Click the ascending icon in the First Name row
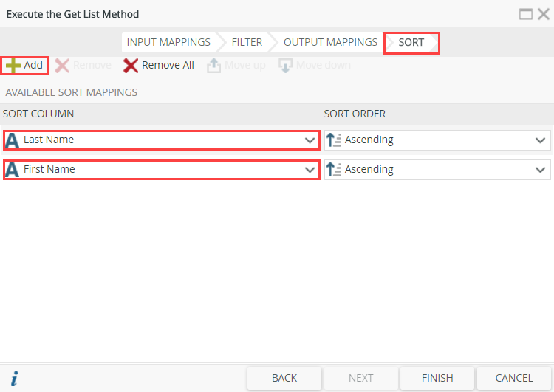This screenshot has height=392, width=554. (334, 170)
